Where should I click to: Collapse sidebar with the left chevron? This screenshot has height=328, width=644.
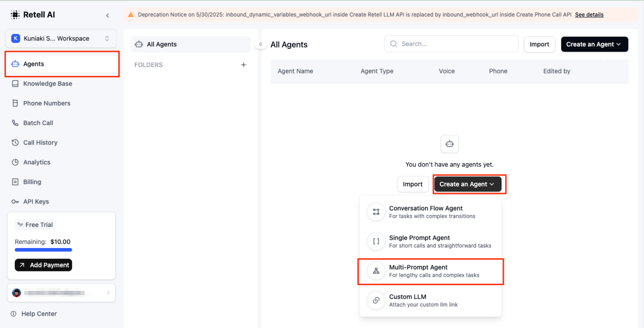(108, 15)
